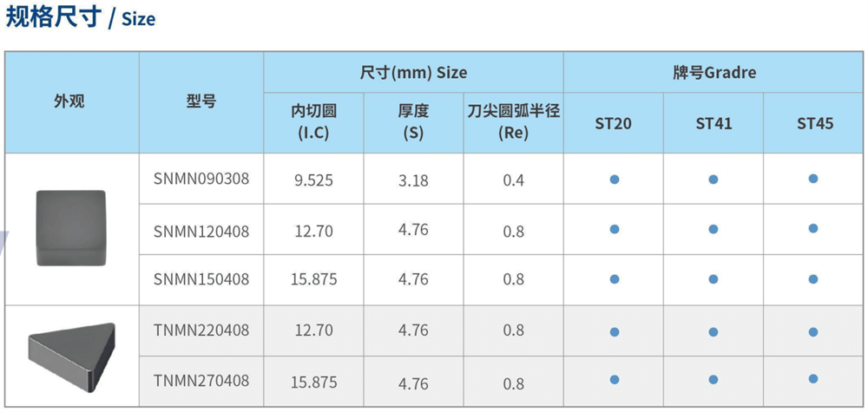
Task: Select the ST45 dot for TNMN270408
Action: coord(812,379)
